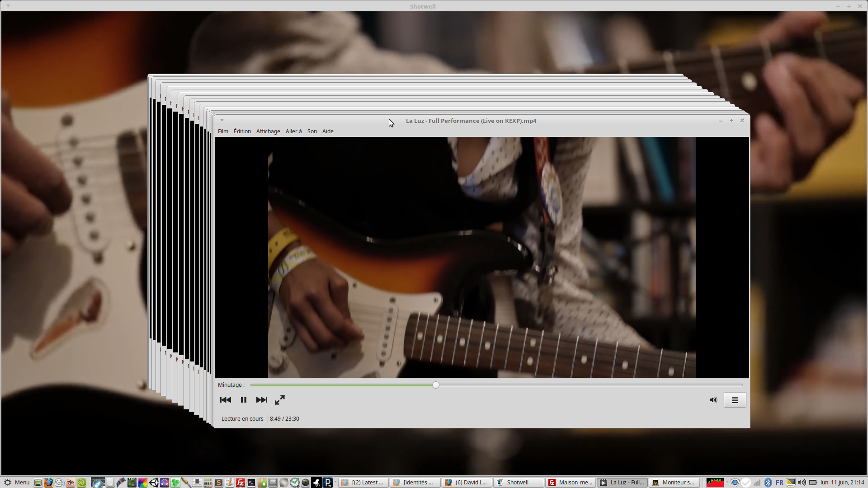Pause the video playback
Viewport: 868px width, 488px height.
click(243, 400)
